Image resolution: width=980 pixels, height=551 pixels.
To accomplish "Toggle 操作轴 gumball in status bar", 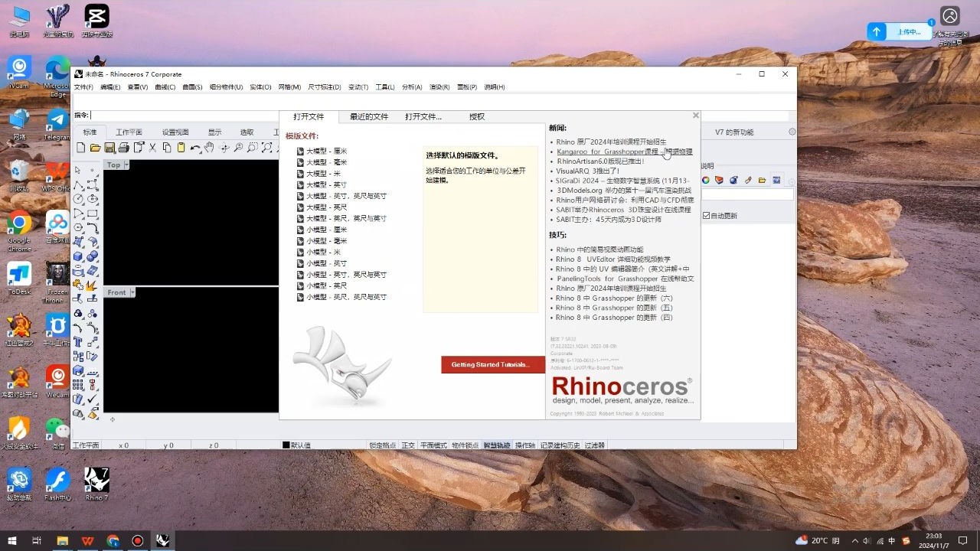I will click(525, 445).
